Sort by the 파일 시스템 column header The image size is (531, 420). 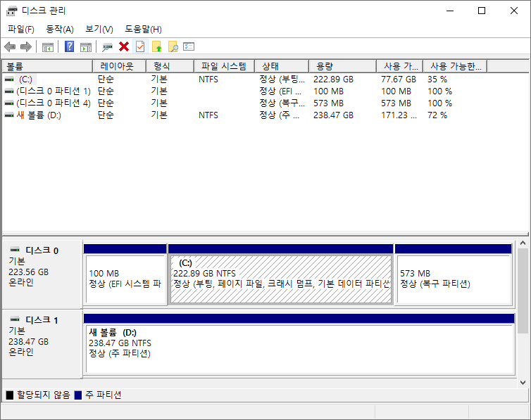[224, 66]
